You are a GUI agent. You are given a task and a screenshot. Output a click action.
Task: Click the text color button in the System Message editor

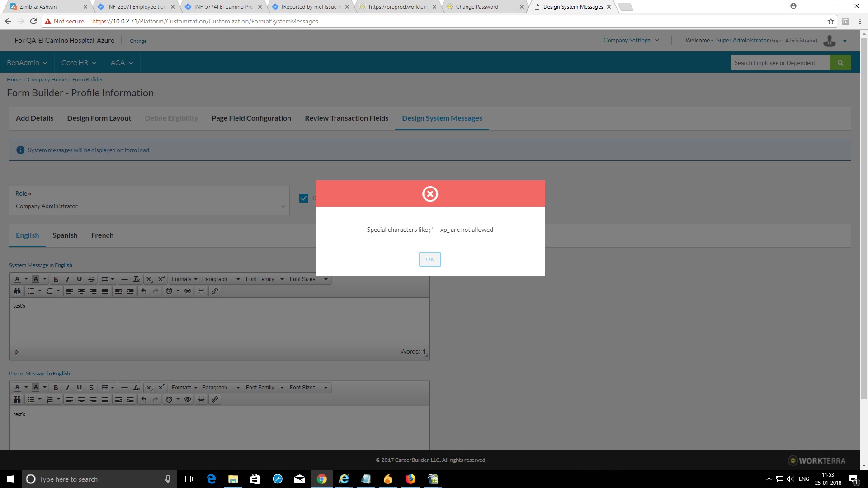(17, 279)
